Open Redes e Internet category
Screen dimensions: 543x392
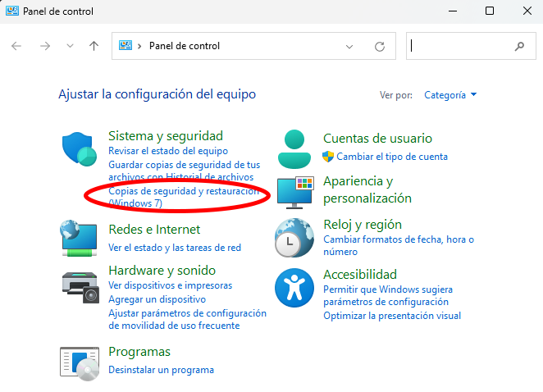[154, 230]
